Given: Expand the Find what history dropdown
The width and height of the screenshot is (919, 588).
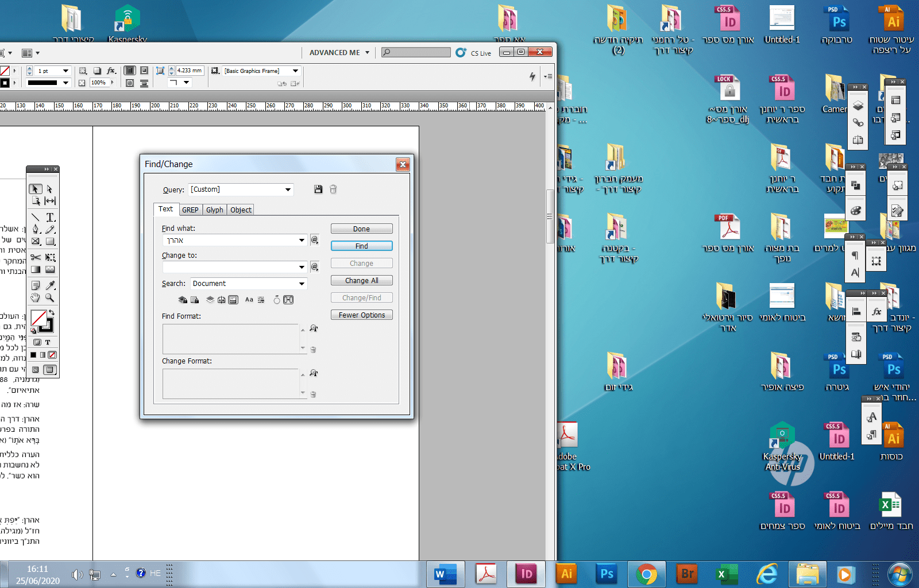Looking at the screenshot, I should [x=302, y=240].
